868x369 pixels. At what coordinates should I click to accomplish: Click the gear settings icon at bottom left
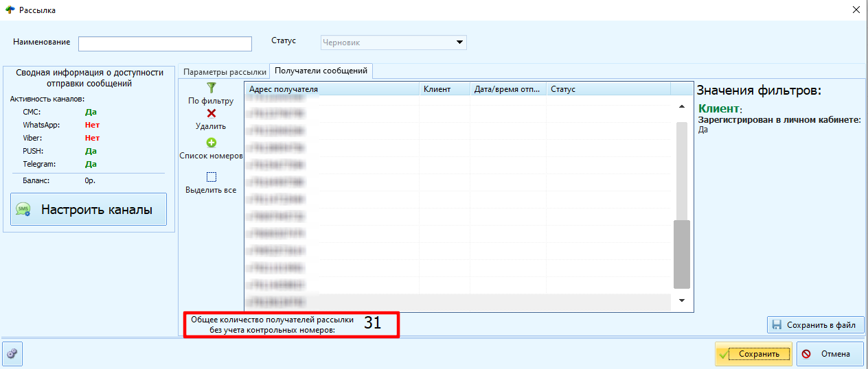pyautogui.click(x=12, y=355)
